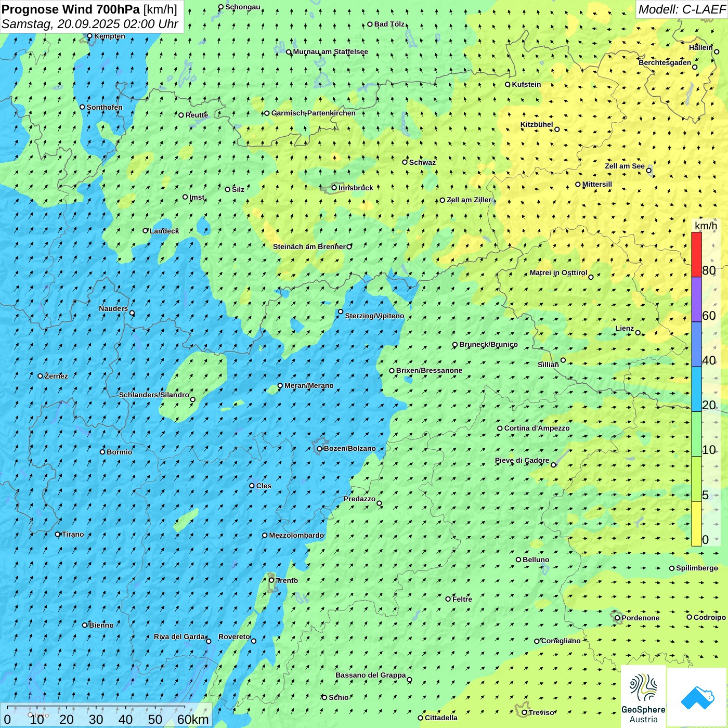Click the blue cloud logo icon
Image resolution: width=728 pixels, height=728 pixels.
697,697
